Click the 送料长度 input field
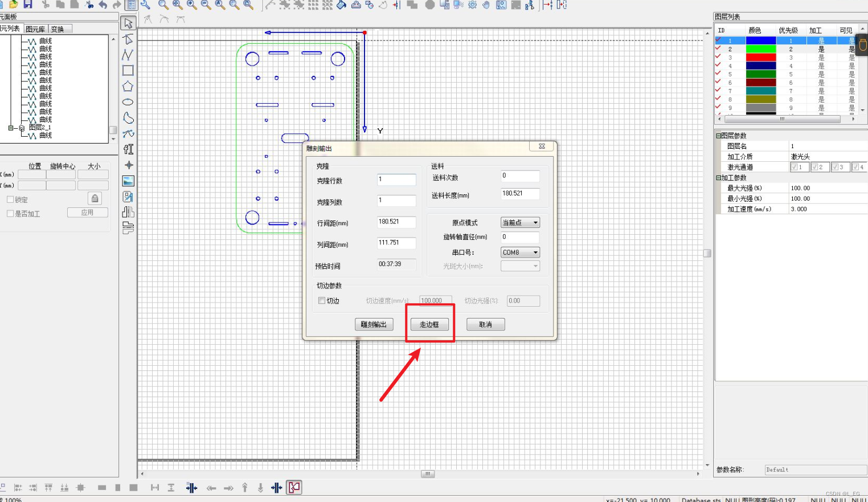Screen dimensions: 868x502 pos(520,194)
